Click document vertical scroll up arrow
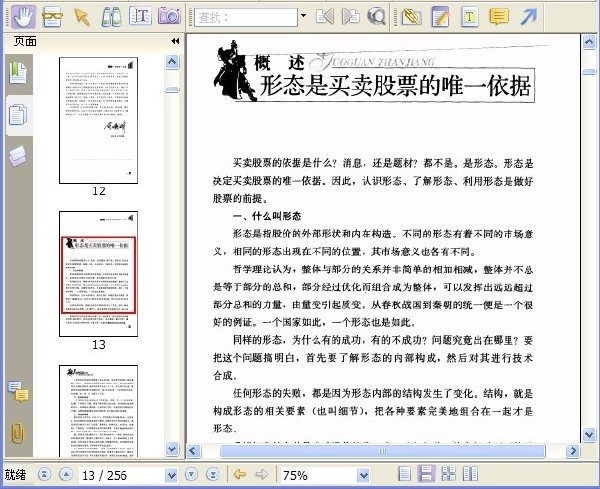The width and height of the screenshot is (600, 489). point(589,41)
